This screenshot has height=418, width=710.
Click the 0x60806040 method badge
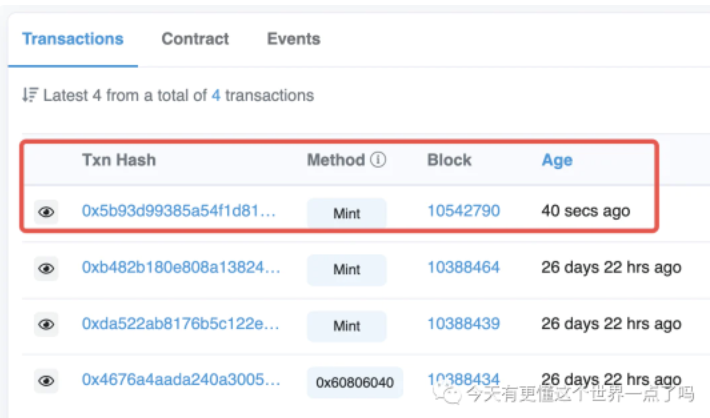pos(355,383)
